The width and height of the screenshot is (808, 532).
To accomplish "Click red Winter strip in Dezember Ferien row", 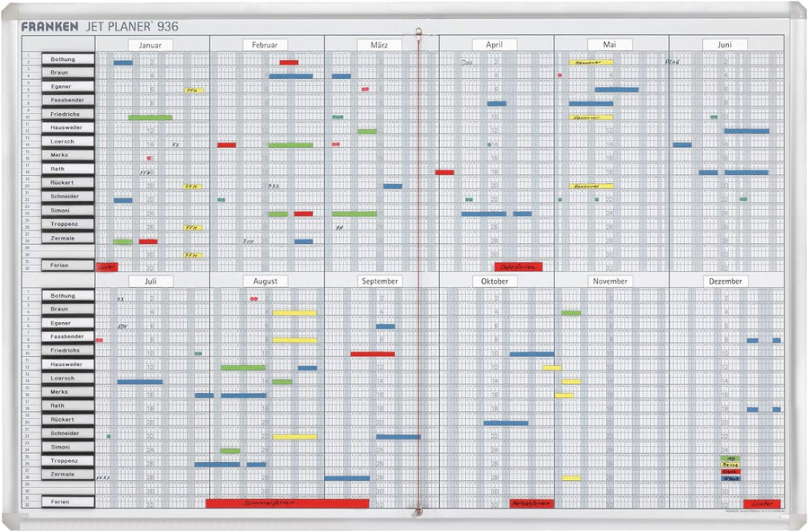I will coord(762,503).
